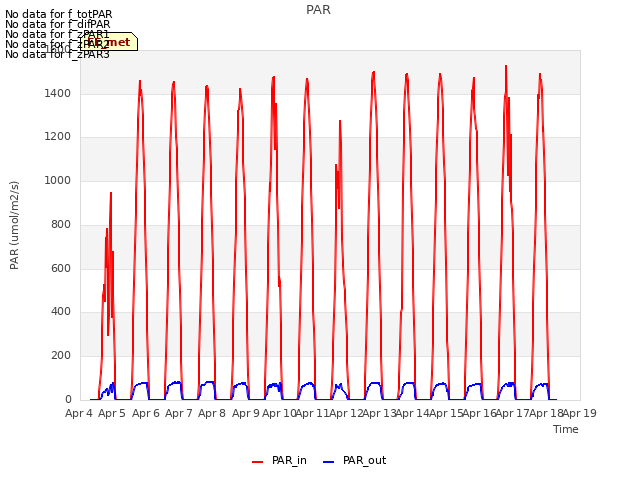Click the 1400 y-axis tick label
Image resolution: width=640 pixels, height=480 pixels.
tap(58, 93)
